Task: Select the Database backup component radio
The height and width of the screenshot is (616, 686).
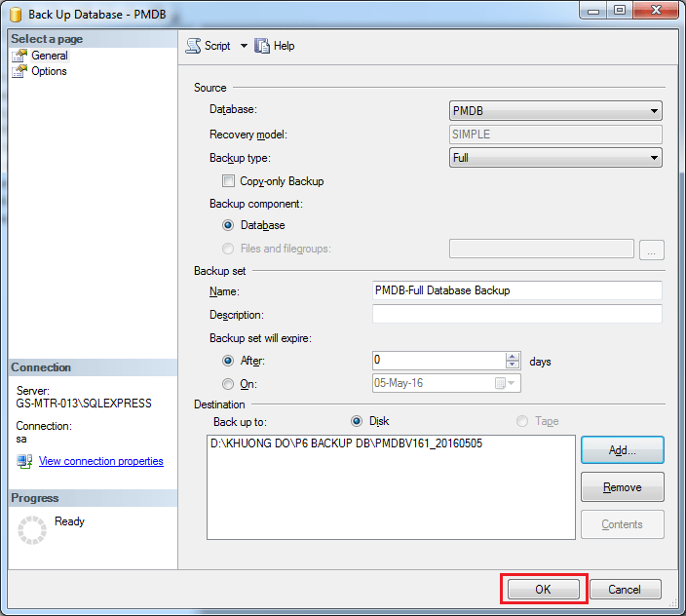Action: coord(228,225)
